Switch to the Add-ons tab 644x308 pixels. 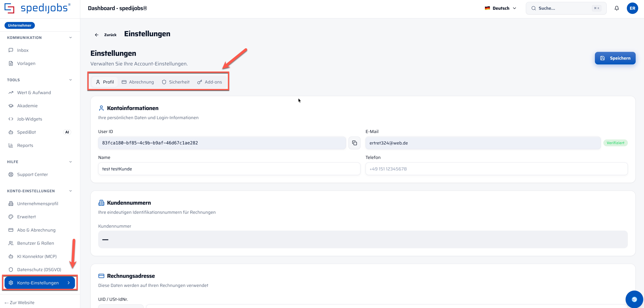(x=210, y=82)
